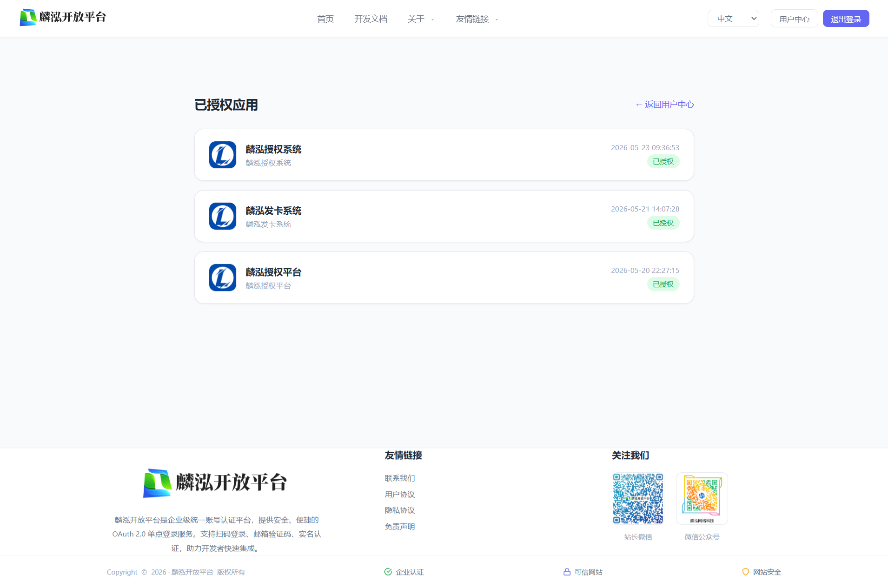888x588 pixels.
Task: Click 已授权 badge for 麟泓发卡系统
Action: pos(663,223)
